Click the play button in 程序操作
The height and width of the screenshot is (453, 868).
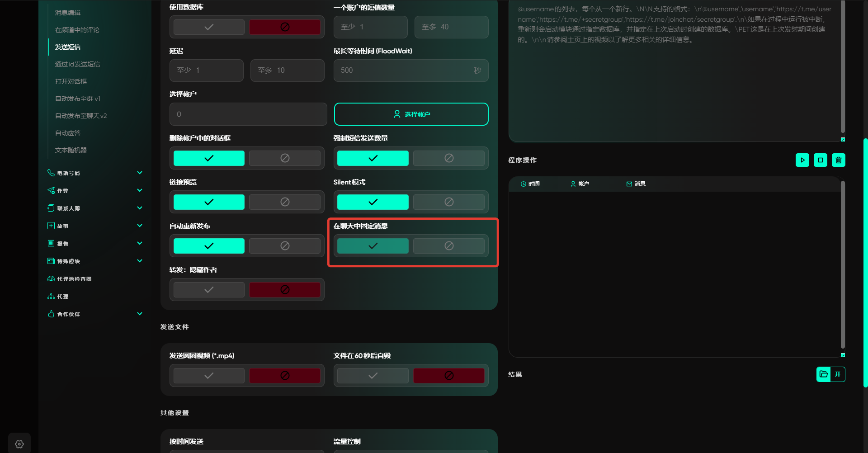point(802,160)
